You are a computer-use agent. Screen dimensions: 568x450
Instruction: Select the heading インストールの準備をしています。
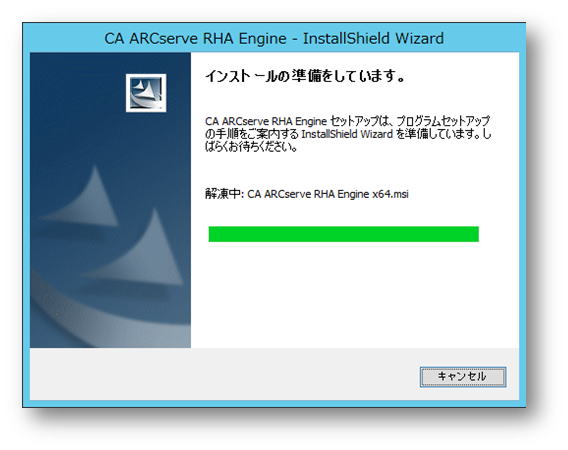(x=305, y=76)
